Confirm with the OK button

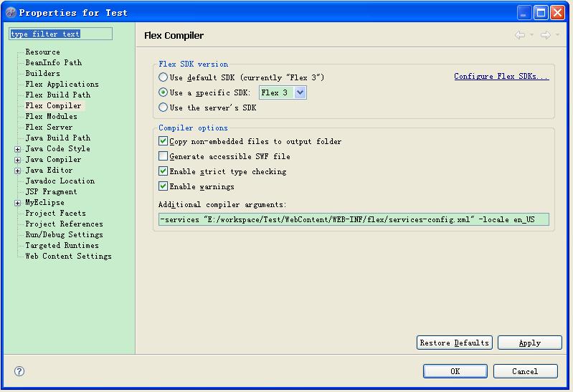pos(455,371)
